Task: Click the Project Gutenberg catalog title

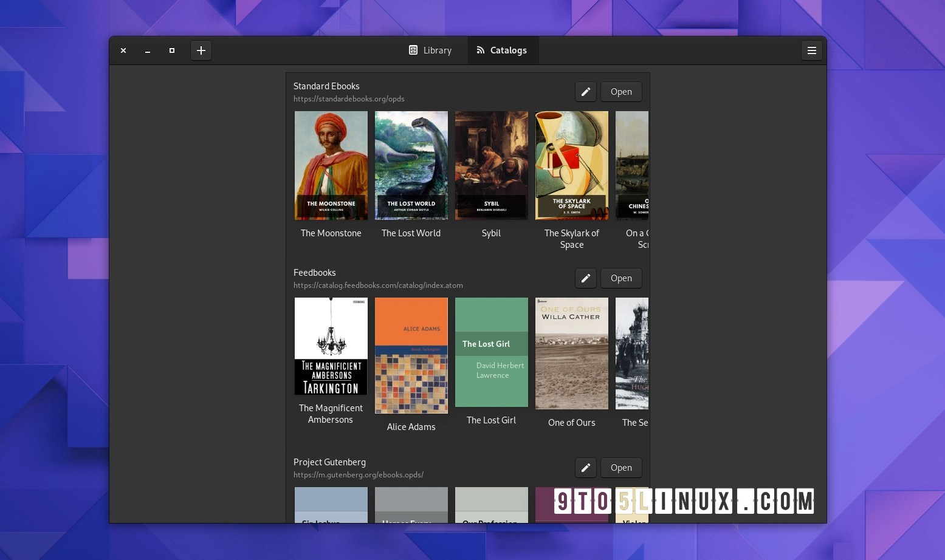Action: 329,462
